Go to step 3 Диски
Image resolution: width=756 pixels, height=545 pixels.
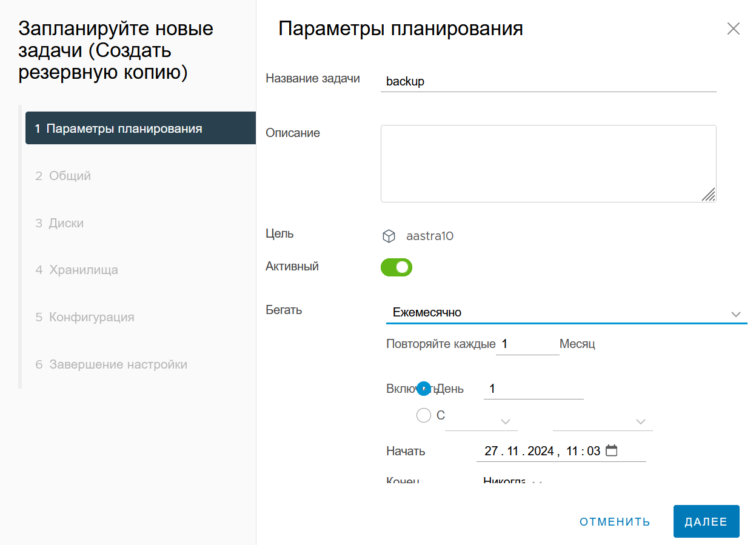pyautogui.click(x=59, y=223)
